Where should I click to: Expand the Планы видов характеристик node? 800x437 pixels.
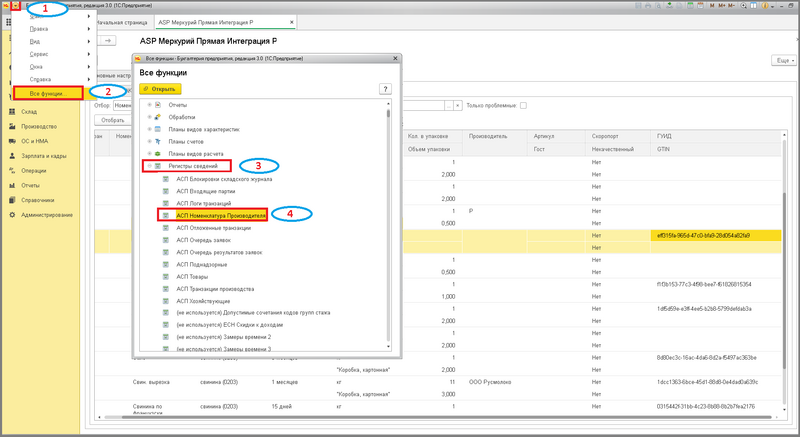[x=149, y=130]
